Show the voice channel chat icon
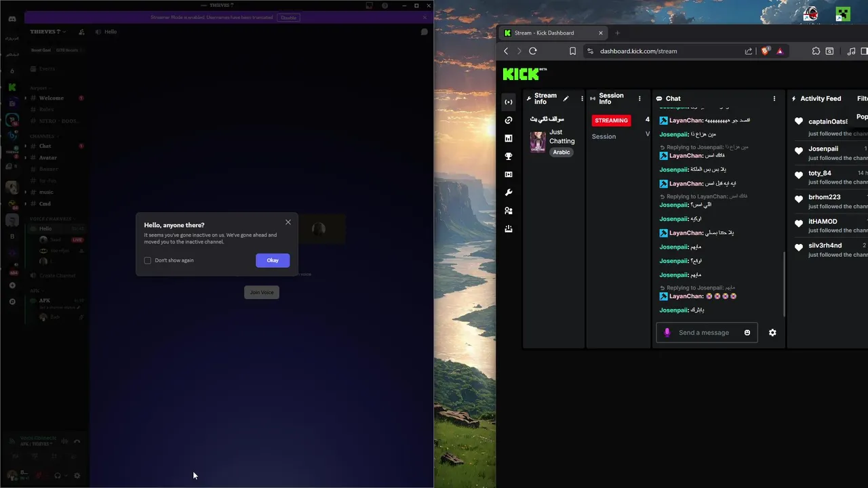 pyautogui.click(x=424, y=32)
